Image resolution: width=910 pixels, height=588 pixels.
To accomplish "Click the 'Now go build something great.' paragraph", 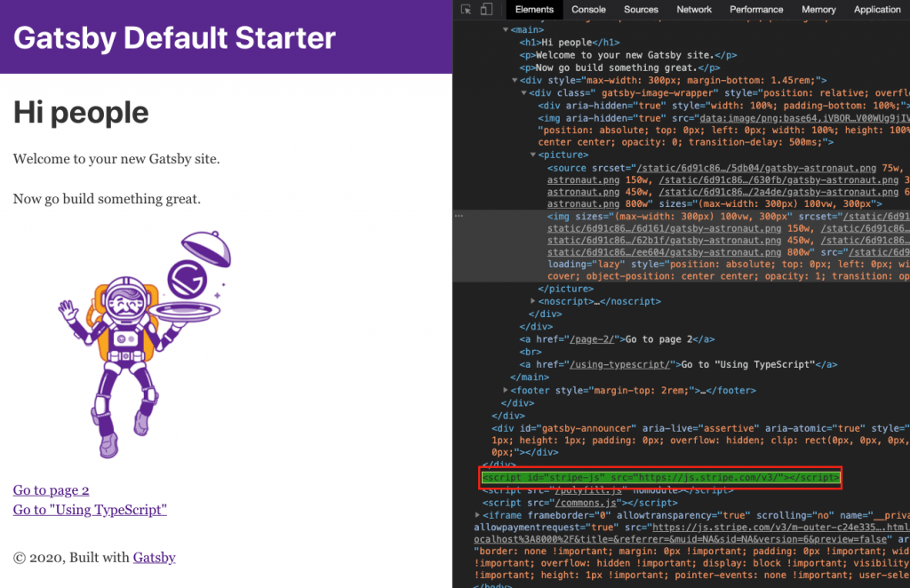I will (108, 199).
